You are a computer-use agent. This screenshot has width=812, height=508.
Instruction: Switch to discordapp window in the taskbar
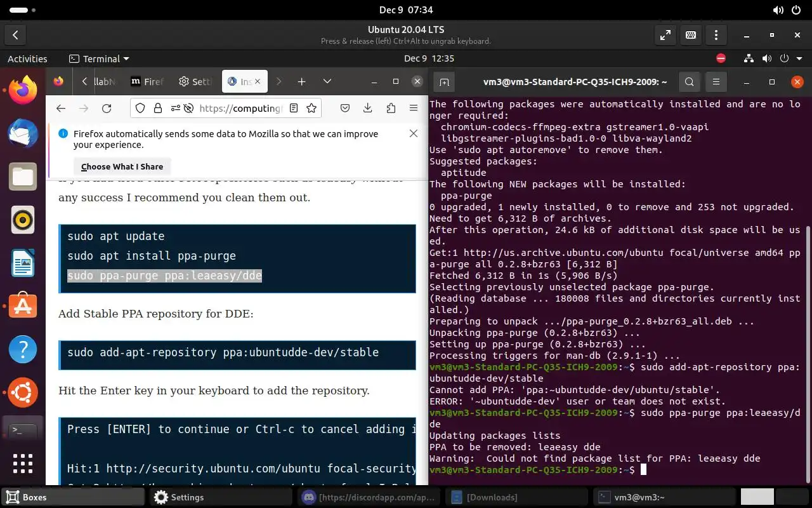click(x=370, y=497)
